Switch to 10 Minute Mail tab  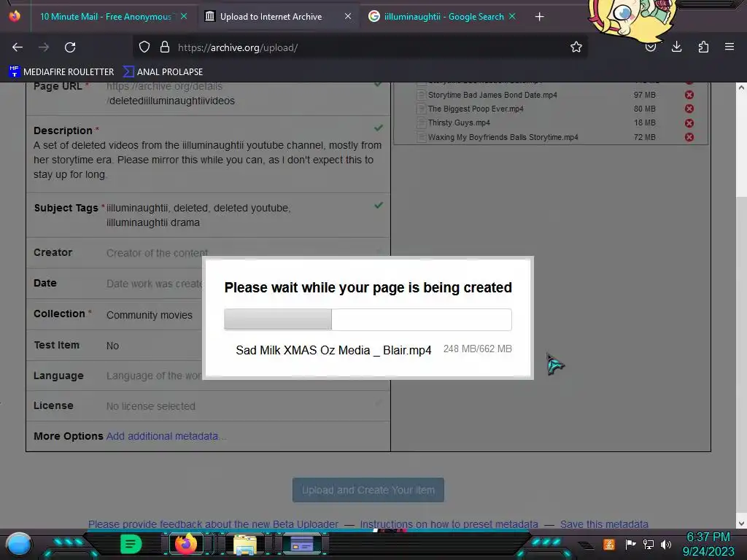(105, 17)
